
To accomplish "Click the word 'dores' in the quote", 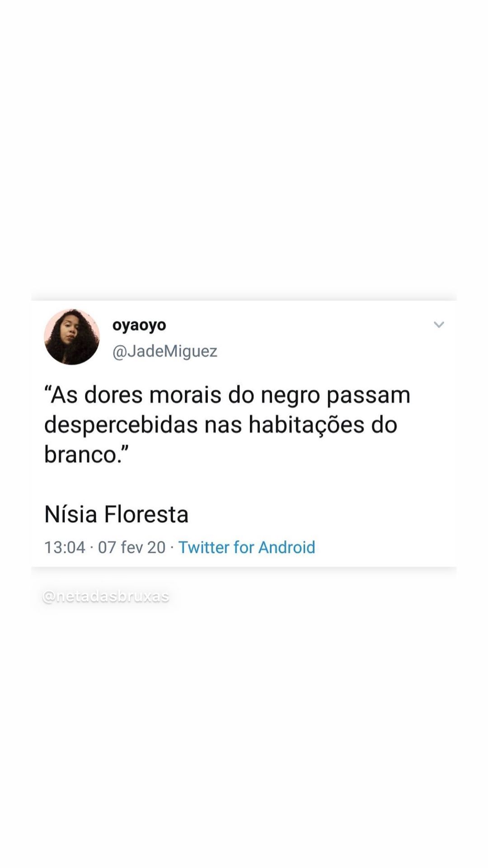I will pyautogui.click(x=113, y=395).
